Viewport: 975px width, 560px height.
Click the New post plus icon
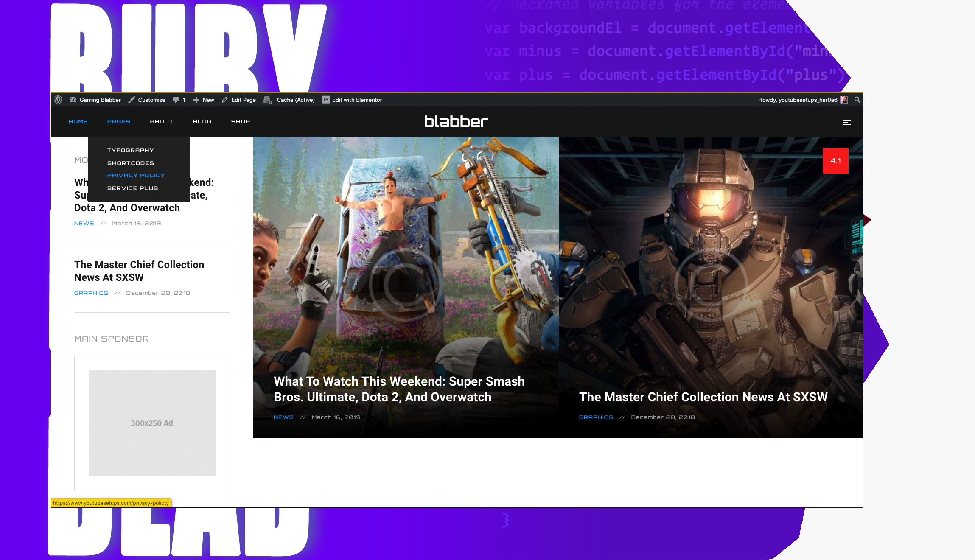coord(197,100)
